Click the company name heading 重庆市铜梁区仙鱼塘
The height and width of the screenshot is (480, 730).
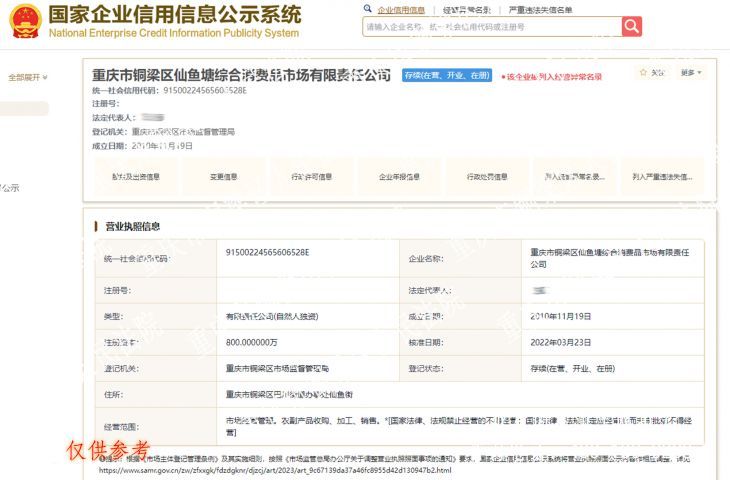pos(241,75)
